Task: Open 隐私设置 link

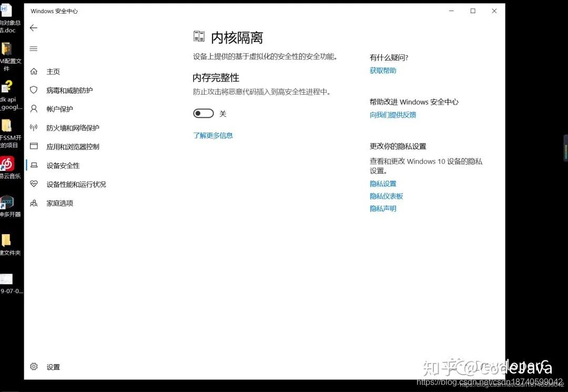Action: (383, 184)
